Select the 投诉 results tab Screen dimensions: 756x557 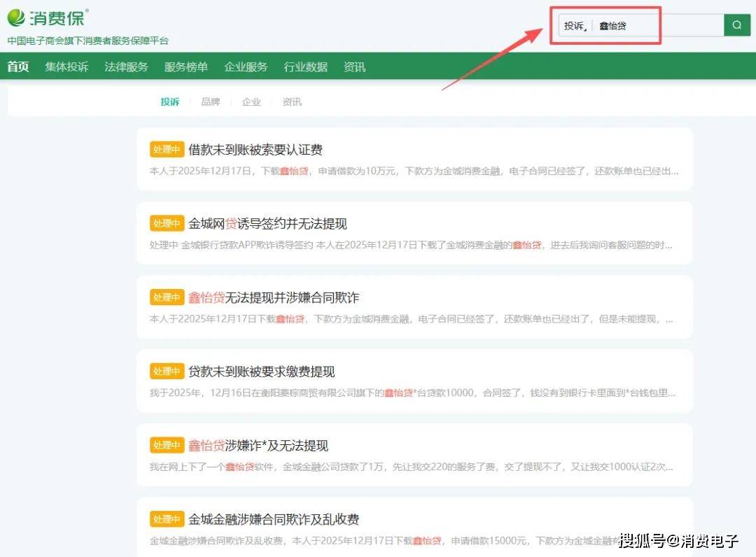coord(170,102)
